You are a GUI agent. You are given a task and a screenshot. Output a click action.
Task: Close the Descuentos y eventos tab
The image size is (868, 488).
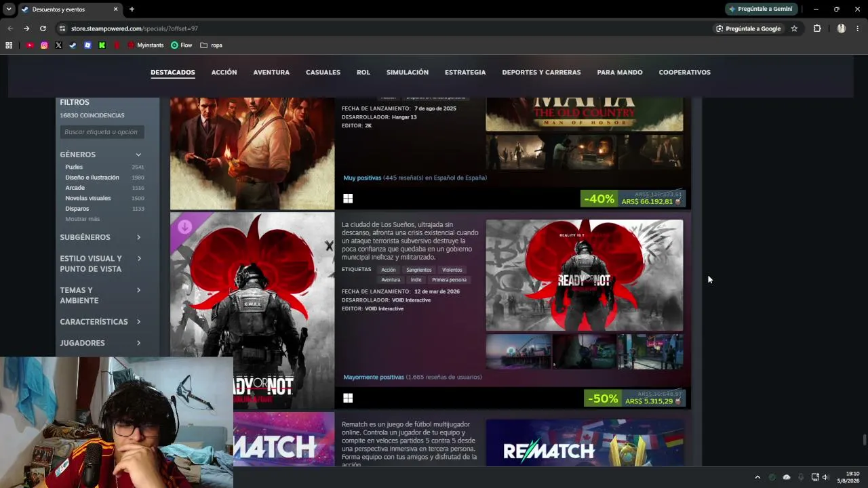(115, 9)
